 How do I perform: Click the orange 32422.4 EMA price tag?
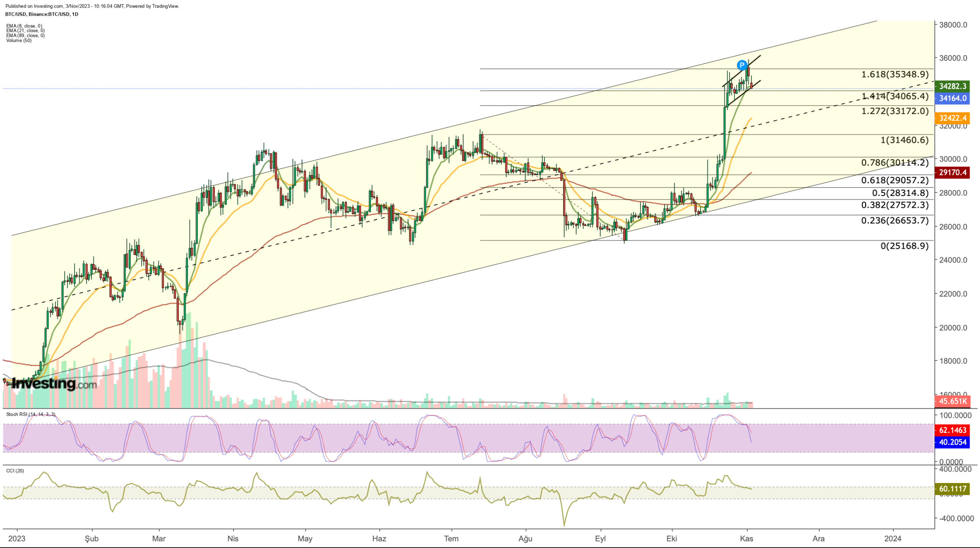[952, 118]
